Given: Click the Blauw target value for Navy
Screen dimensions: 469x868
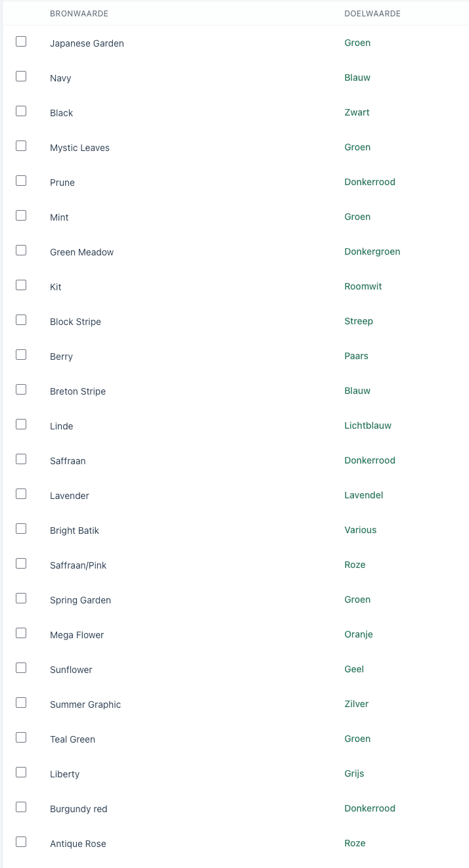Looking at the screenshot, I should pos(357,77).
